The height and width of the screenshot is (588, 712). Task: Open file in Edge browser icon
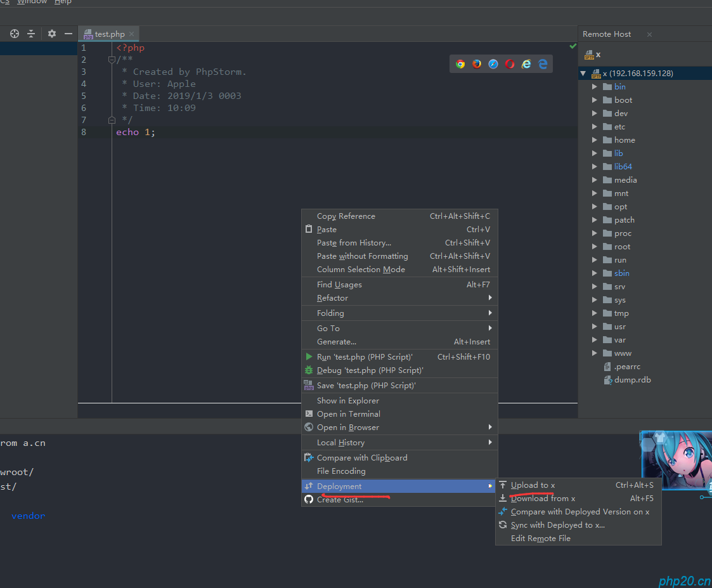(x=543, y=63)
